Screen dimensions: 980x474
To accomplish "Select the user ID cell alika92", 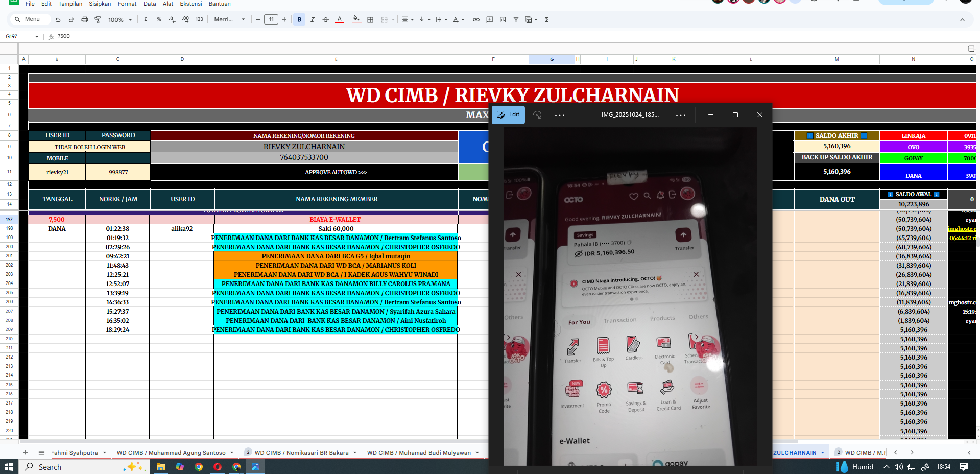I will (x=182, y=229).
